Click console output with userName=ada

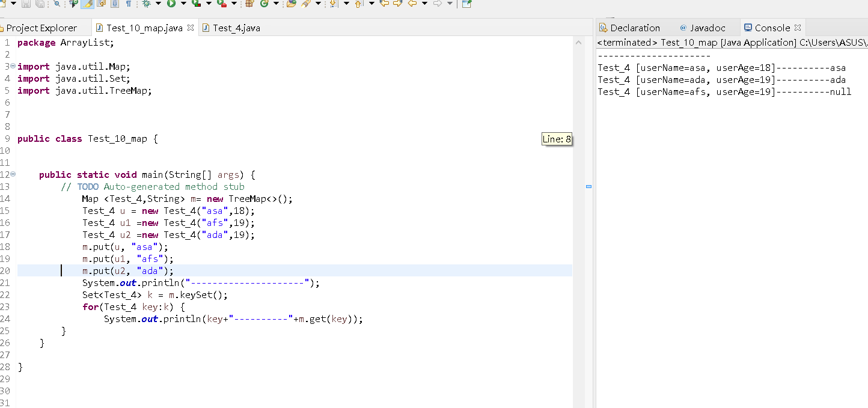[x=721, y=80]
